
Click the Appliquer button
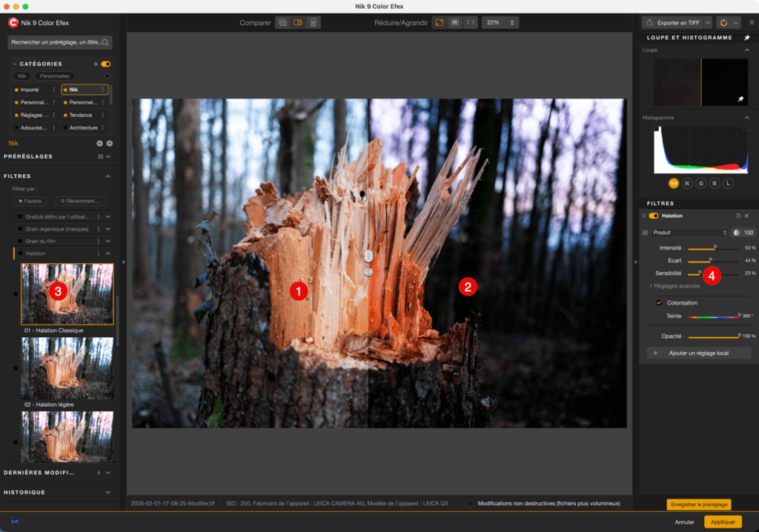pyautogui.click(x=723, y=522)
